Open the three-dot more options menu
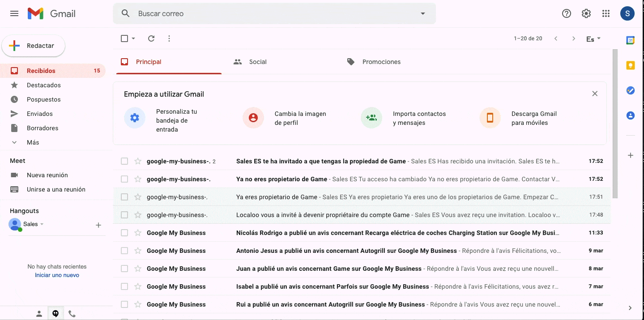The height and width of the screenshot is (320, 644). [x=169, y=38]
